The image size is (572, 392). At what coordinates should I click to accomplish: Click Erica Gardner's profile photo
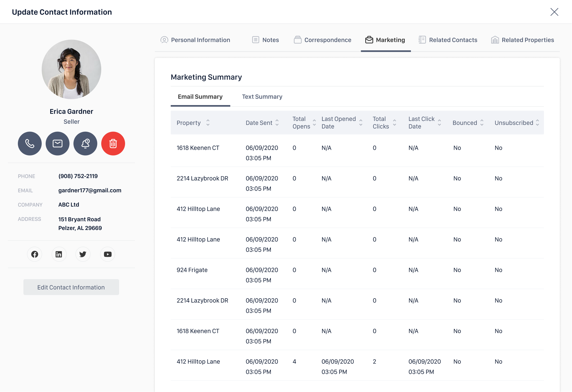point(71,69)
